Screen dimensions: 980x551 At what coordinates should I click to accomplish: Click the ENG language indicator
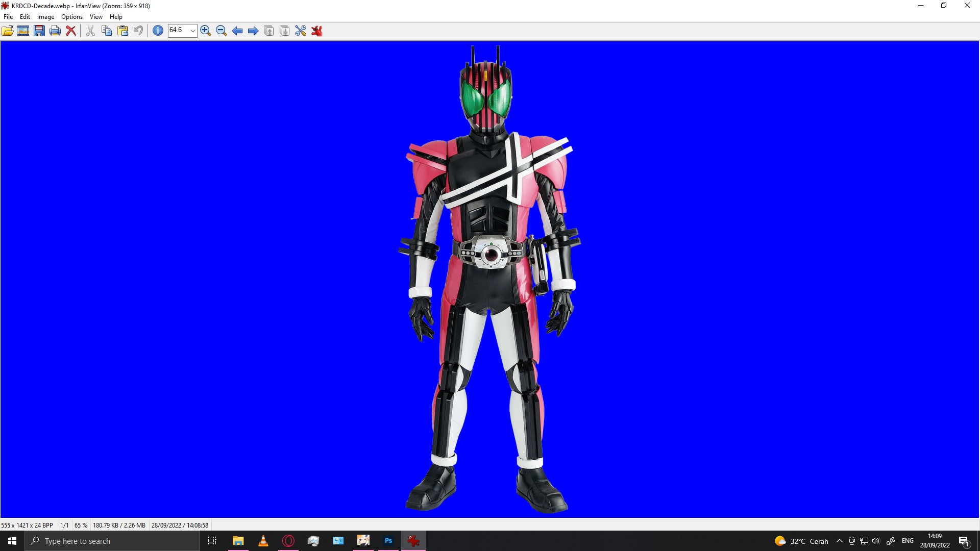pyautogui.click(x=908, y=541)
